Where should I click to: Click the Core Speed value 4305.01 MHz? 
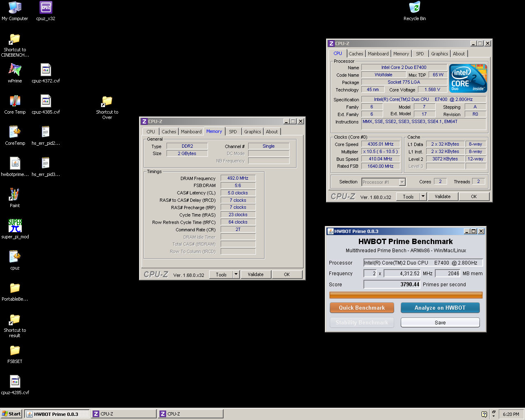(381, 144)
